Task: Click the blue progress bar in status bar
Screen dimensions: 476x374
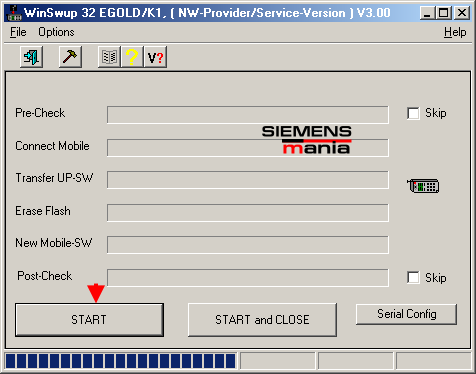Action: (120, 361)
